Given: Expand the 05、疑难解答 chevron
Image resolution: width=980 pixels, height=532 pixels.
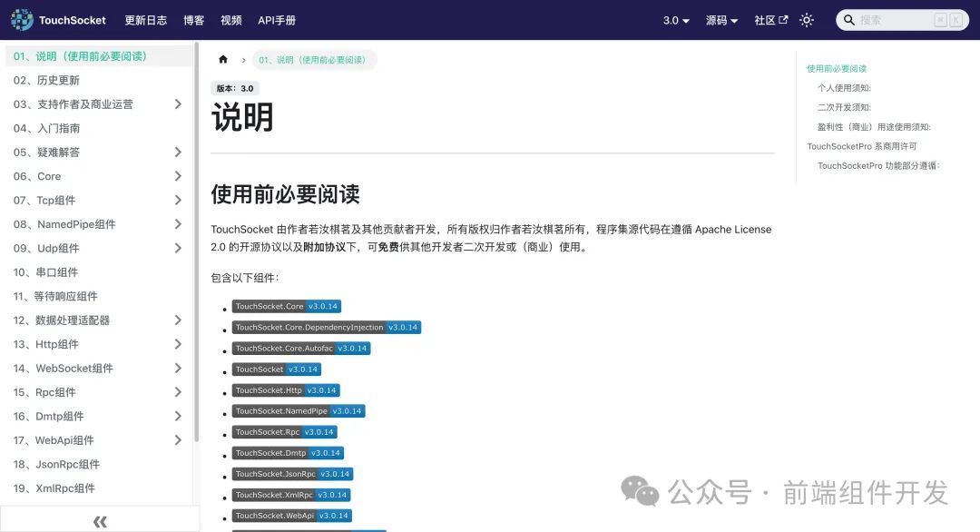Looking at the screenshot, I should [178, 152].
